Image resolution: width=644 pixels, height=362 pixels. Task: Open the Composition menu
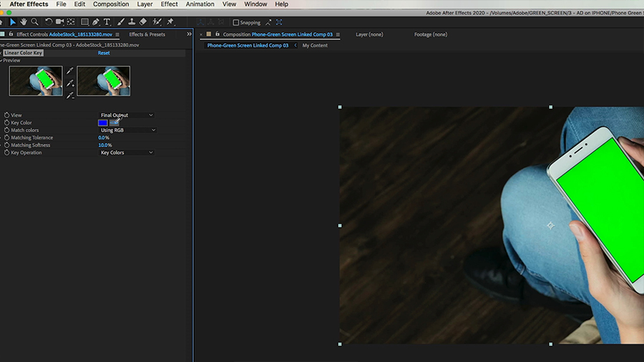[111, 4]
